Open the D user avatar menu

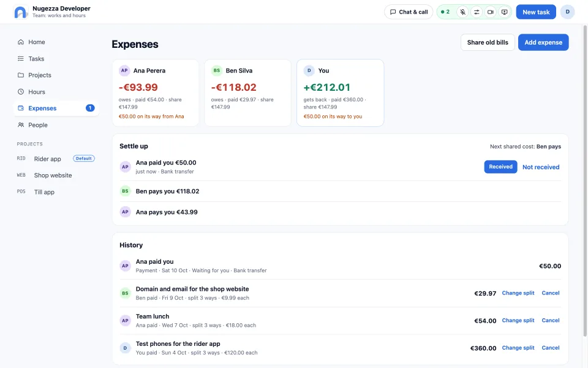(x=567, y=12)
